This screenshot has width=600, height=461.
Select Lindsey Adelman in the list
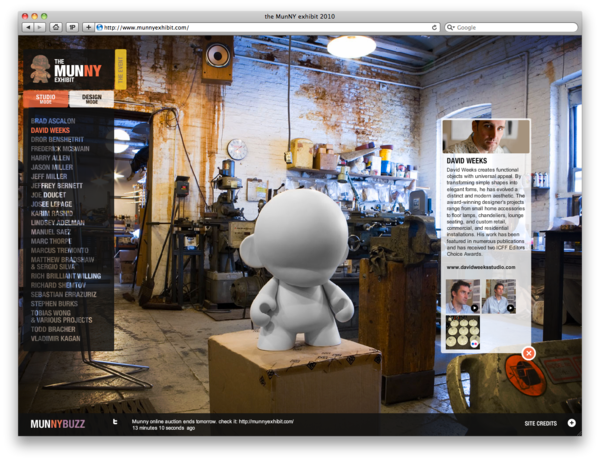[x=58, y=222]
